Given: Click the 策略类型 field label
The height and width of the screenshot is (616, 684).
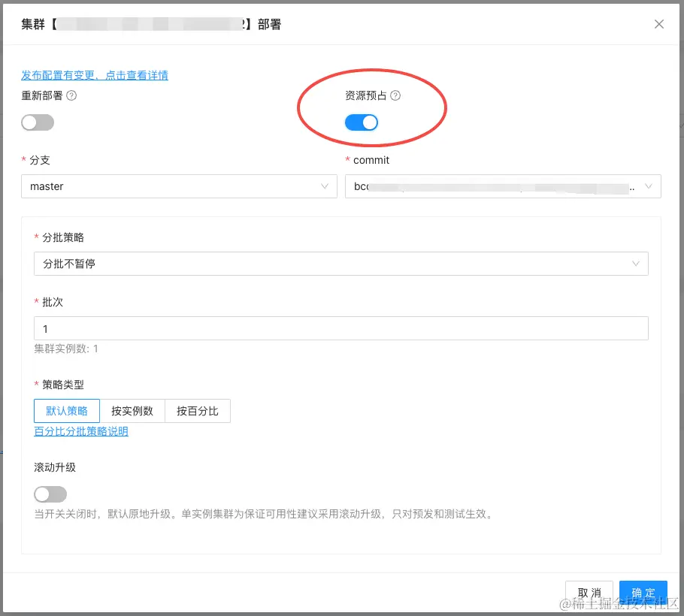Looking at the screenshot, I should click(x=63, y=385).
